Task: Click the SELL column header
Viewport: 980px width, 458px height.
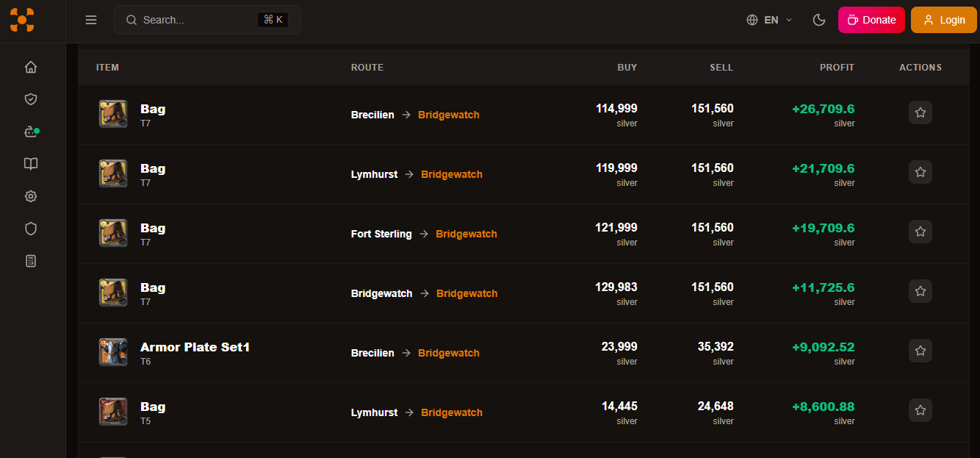Action: 721,67
